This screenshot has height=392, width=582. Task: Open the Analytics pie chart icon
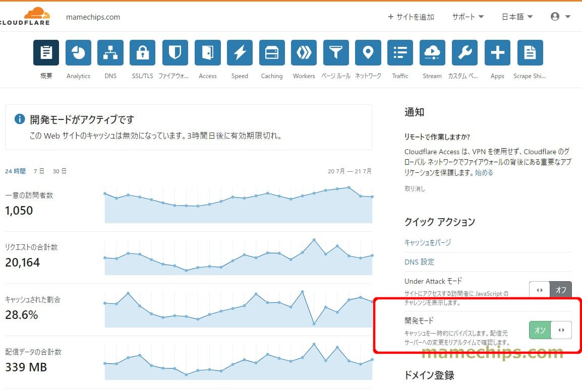[x=78, y=53]
